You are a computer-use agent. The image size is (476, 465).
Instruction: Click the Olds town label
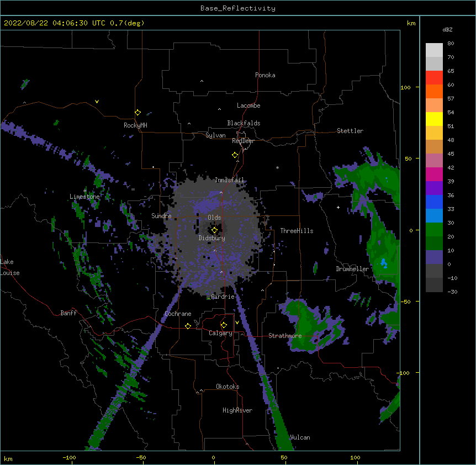[x=214, y=218]
